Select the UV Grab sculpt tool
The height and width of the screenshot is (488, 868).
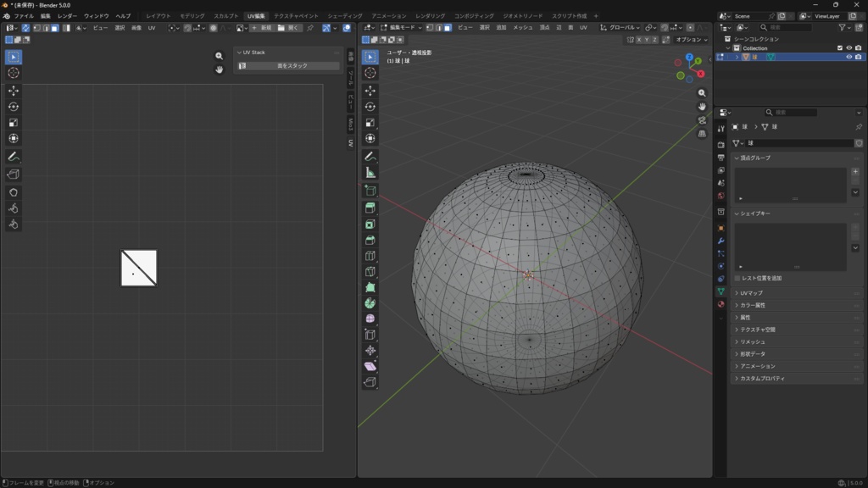click(x=14, y=192)
